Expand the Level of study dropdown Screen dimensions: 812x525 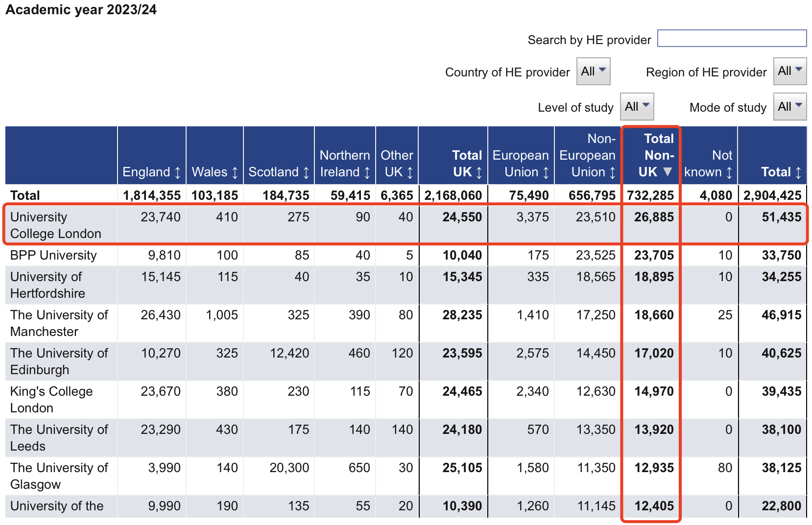(637, 107)
